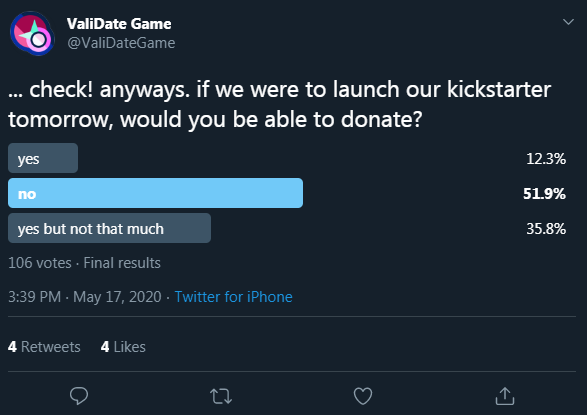The image size is (587, 415).
Task: Open ValiDate Game profile avatar
Action: pos(32,33)
